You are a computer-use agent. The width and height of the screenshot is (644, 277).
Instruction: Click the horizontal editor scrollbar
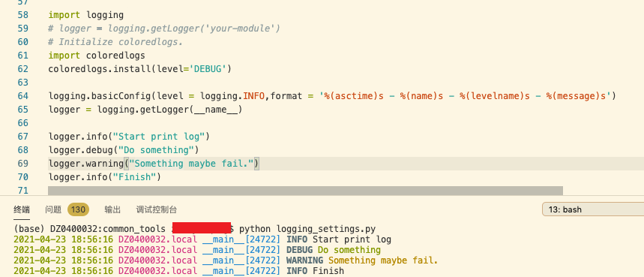click(x=305, y=190)
